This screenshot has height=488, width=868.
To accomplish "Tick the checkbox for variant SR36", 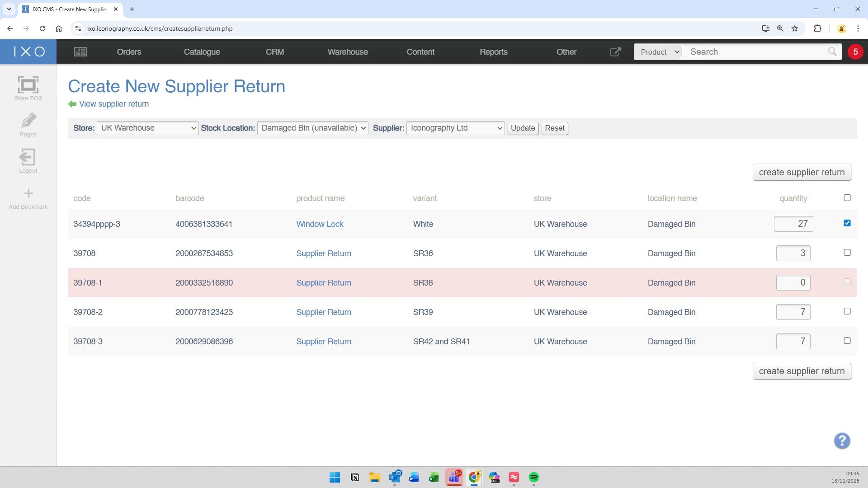I will coord(847,253).
